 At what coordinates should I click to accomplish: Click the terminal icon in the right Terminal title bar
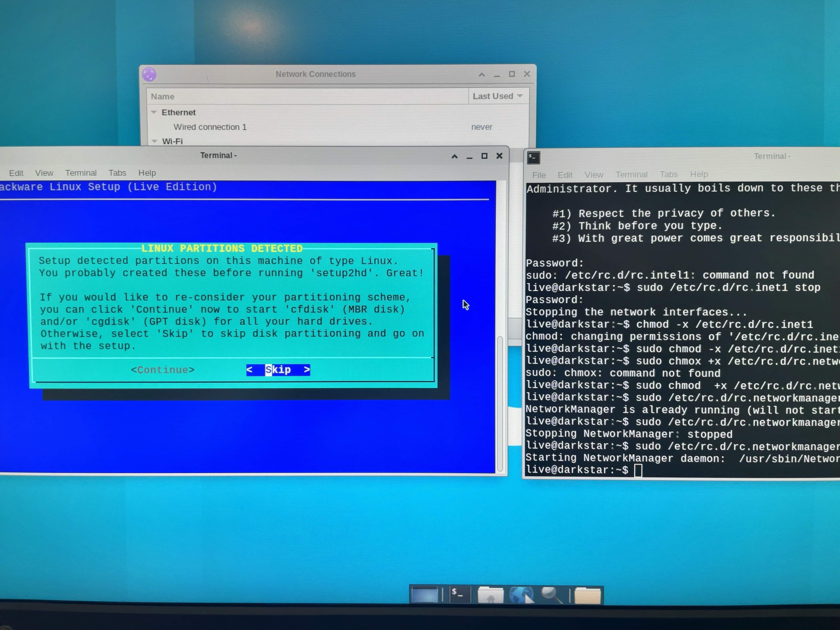[534, 157]
